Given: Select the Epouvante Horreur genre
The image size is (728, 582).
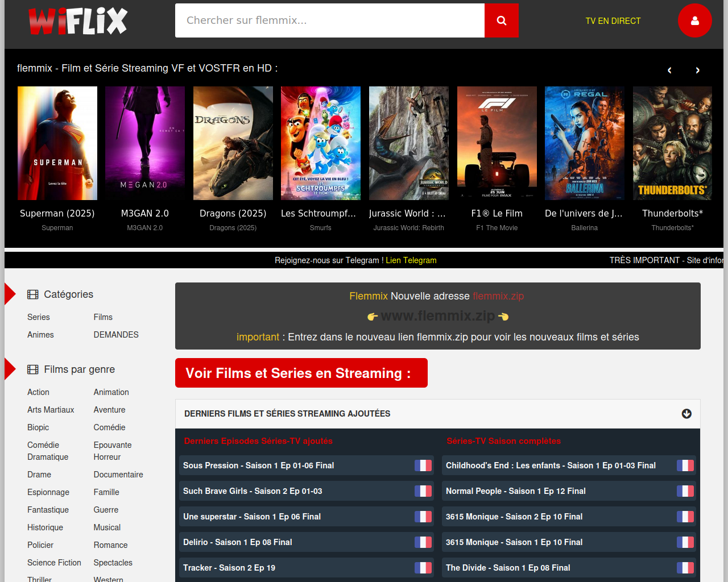Looking at the screenshot, I should click(113, 451).
